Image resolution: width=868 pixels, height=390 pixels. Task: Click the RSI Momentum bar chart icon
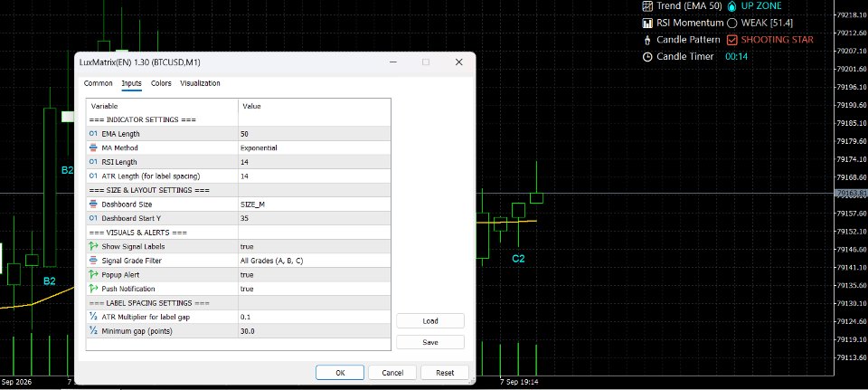point(647,24)
